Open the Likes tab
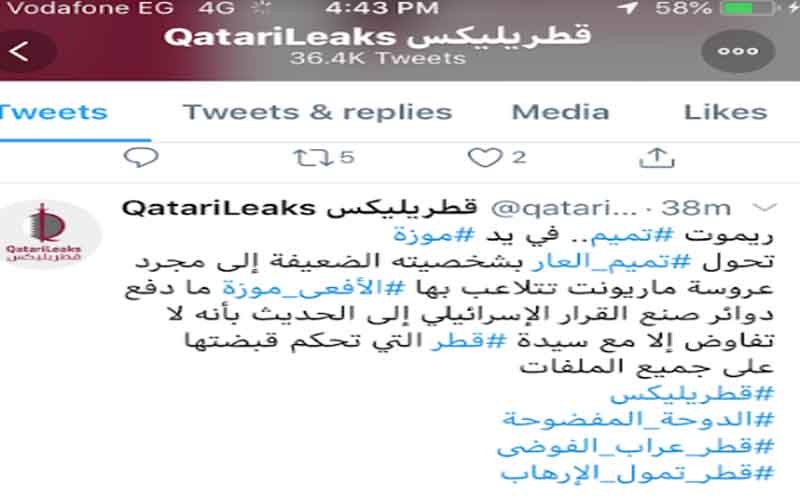 (x=725, y=112)
